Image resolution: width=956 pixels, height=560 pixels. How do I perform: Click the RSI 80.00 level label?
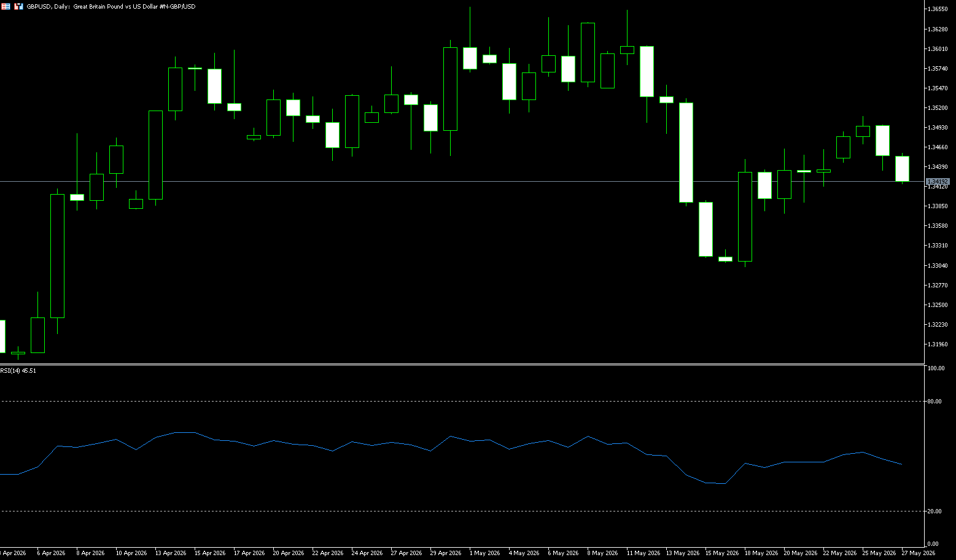click(935, 402)
